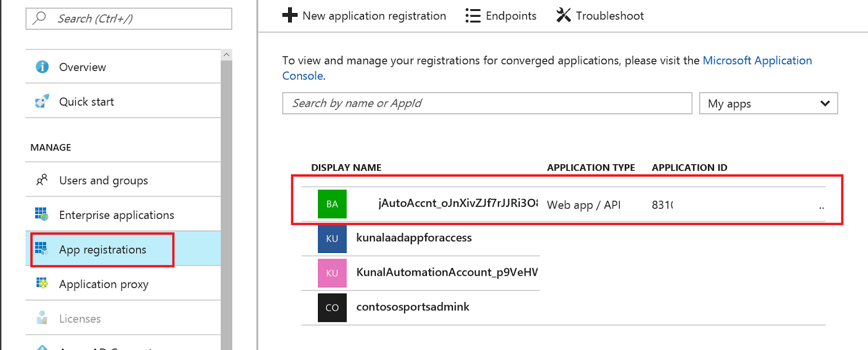Screen dimensions: 868x350
Task: Click the application ID starting 831
Action: [x=662, y=205]
